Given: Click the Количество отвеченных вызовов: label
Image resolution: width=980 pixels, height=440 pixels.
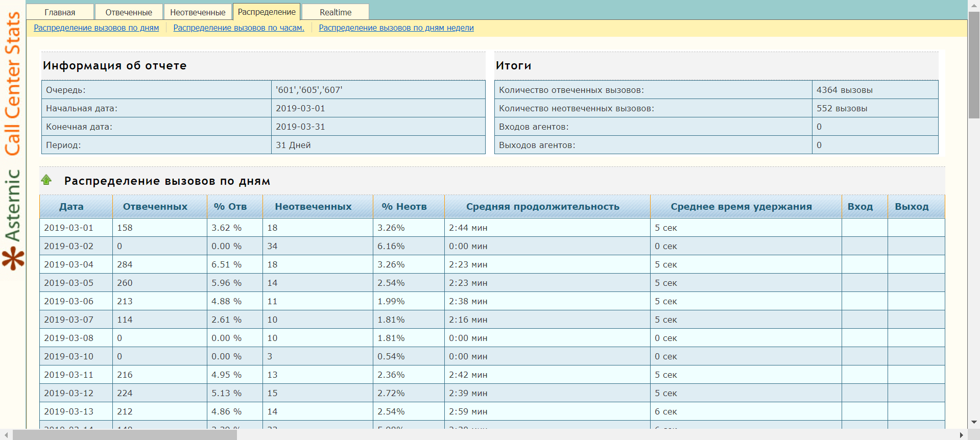Looking at the screenshot, I should point(571,90).
